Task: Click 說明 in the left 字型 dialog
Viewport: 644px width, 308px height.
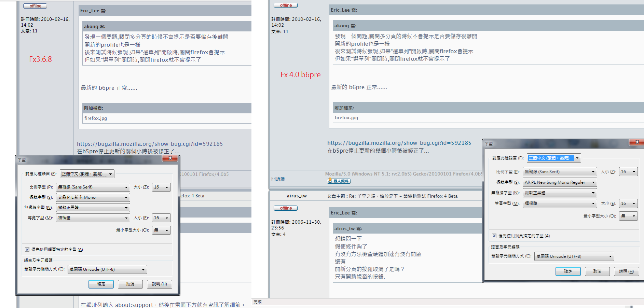Action: click(x=160, y=284)
